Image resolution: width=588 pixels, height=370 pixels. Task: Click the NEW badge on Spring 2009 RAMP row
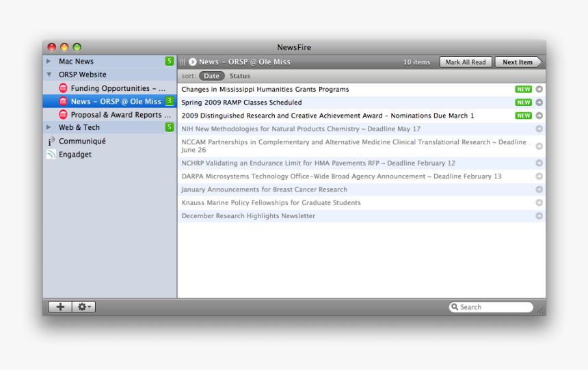pyautogui.click(x=523, y=103)
